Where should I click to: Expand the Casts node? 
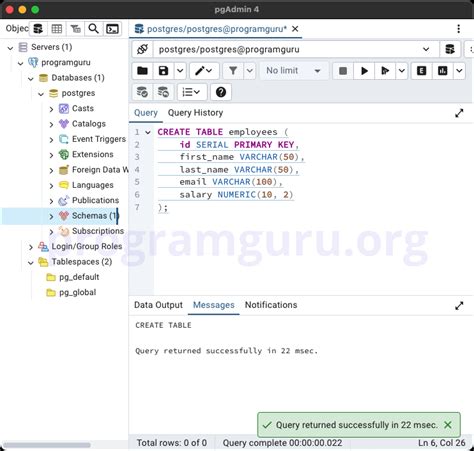tap(51, 109)
